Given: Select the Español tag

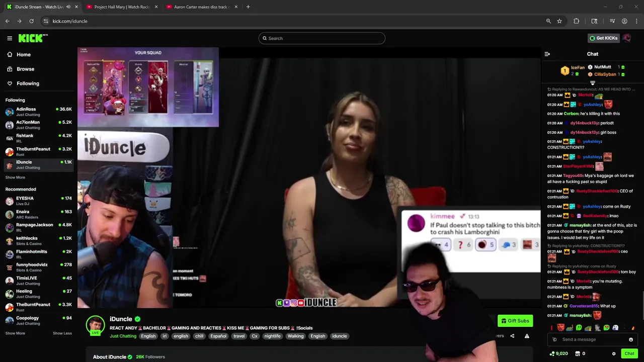Looking at the screenshot, I should pyautogui.click(x=218, y=336).
